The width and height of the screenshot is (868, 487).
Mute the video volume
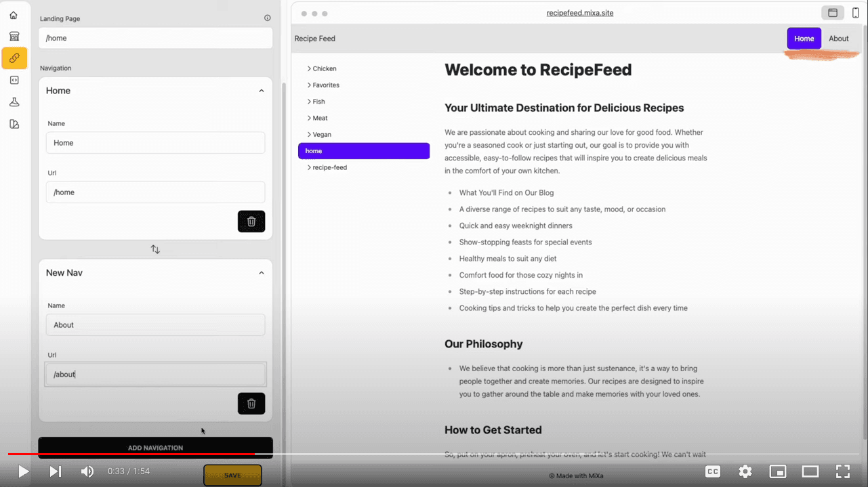click(x=87, y=471)
